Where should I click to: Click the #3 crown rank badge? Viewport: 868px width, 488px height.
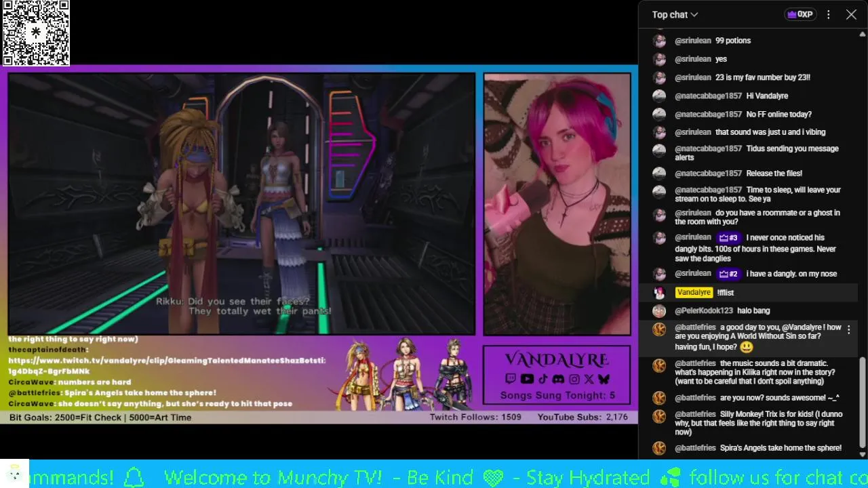728,238
